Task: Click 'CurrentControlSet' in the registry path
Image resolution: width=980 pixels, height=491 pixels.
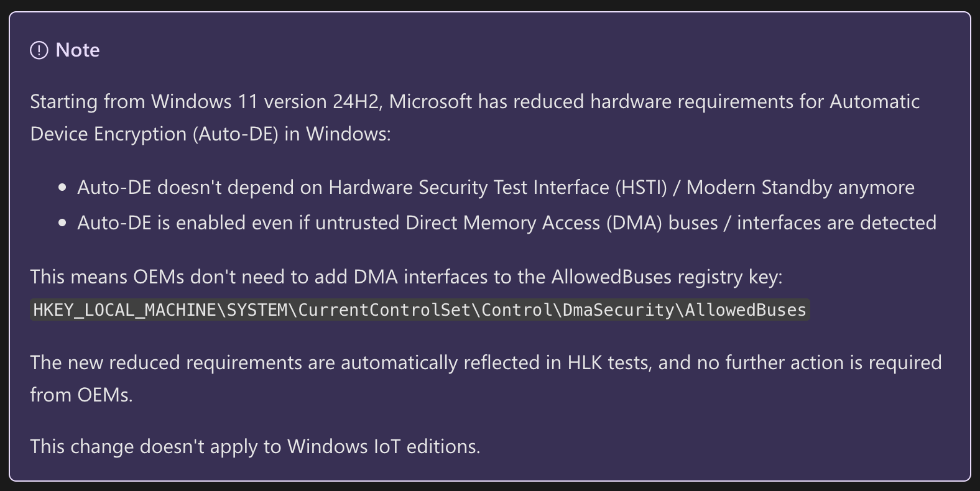Action: (384, 310)
